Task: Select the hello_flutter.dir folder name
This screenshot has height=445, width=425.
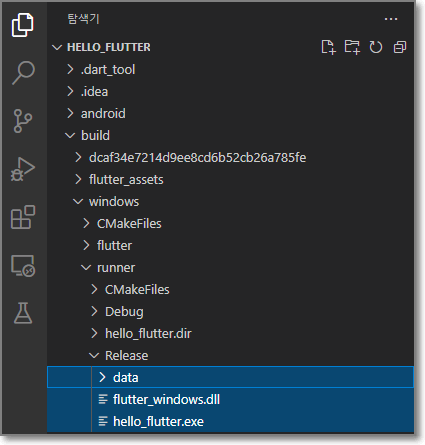Action: point(148,334)
